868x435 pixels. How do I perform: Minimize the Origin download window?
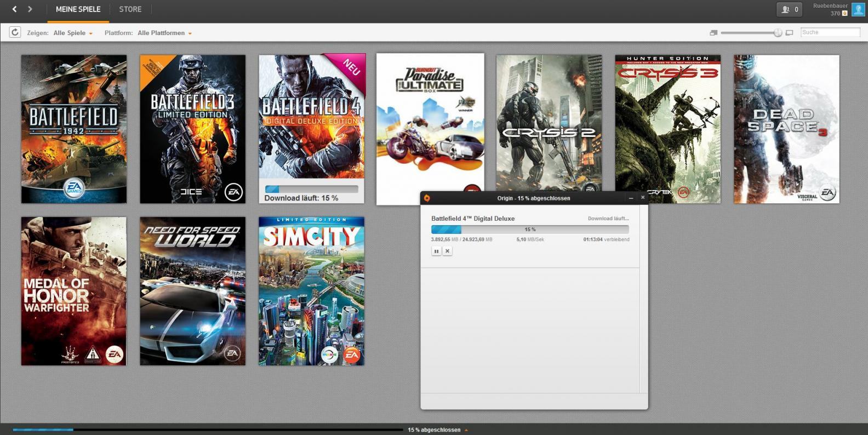(x=631, y=198)
